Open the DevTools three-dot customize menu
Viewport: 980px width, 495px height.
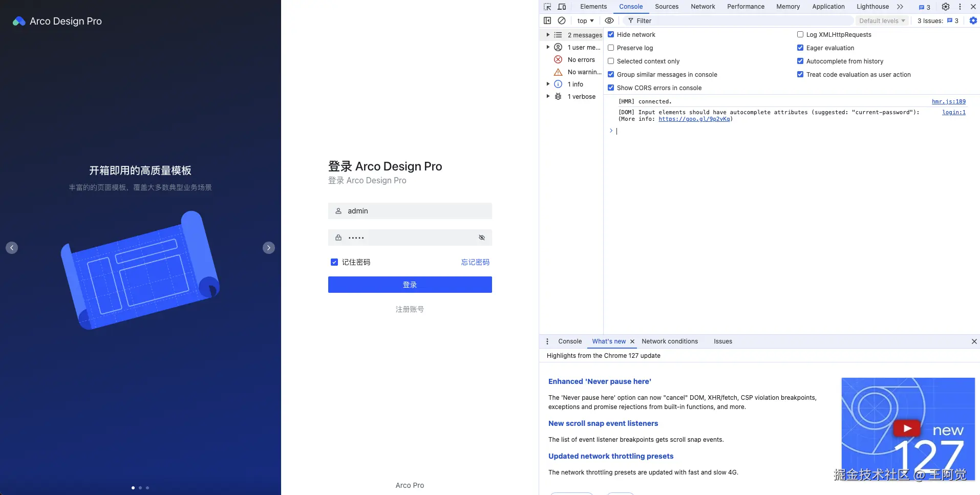[960, 7]
